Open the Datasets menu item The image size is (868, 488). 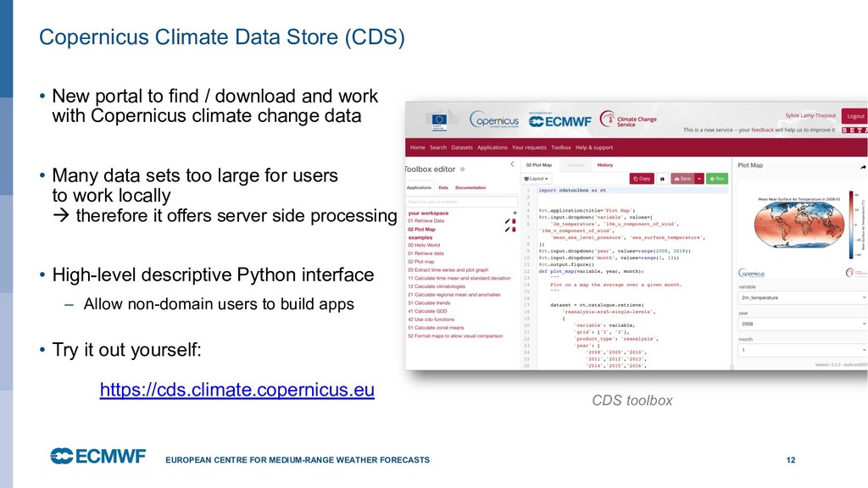tap(462, 147)
